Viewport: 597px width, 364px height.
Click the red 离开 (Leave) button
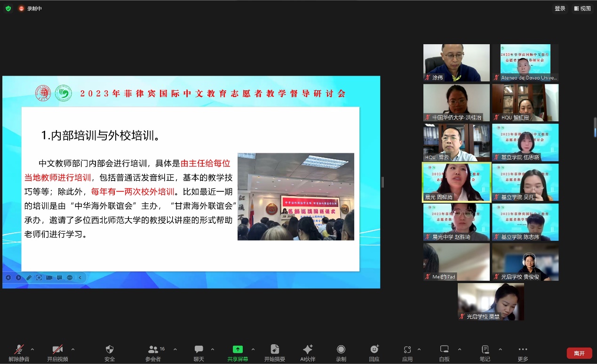click(x=579, y=353)
